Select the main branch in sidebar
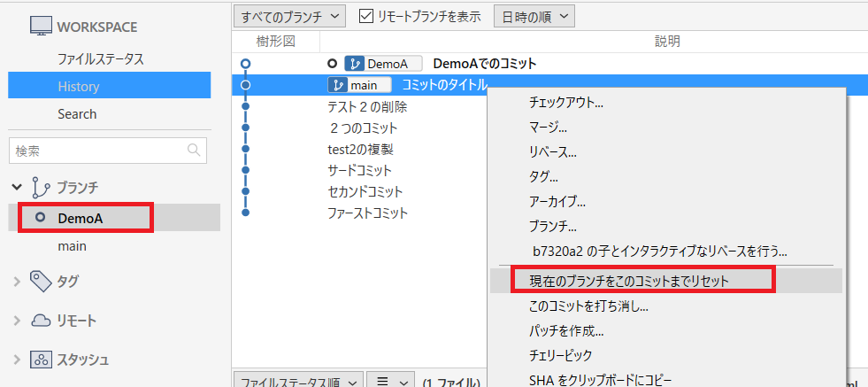Image resolution: width=868 pixels, height=387 pixels. [72, 246]
